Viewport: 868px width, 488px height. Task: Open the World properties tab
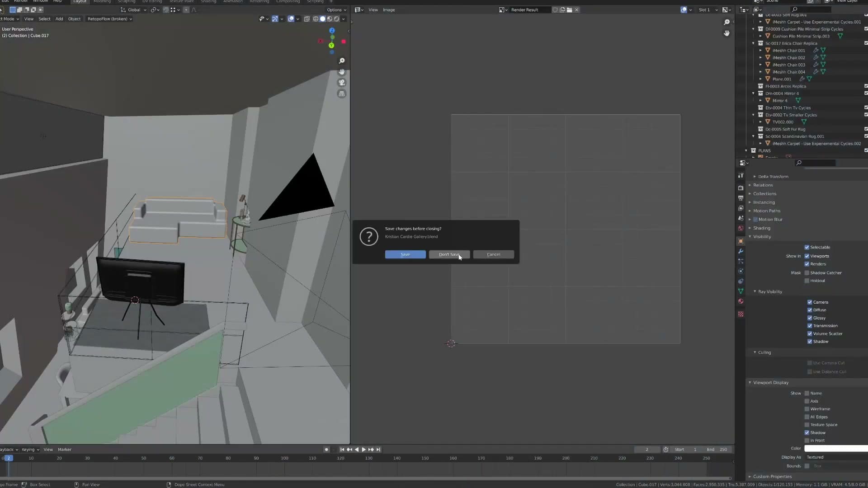pos(741,228)
